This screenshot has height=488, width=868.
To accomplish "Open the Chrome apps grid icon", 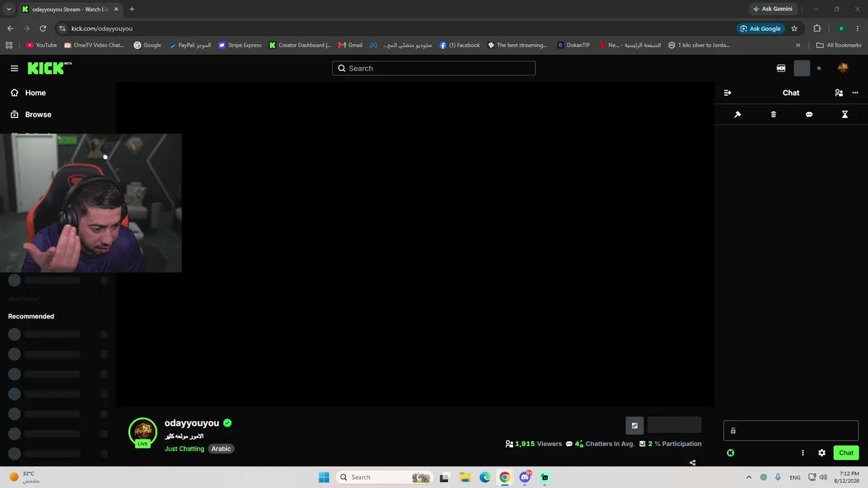I will pyautogui.click(x=9, y=45).
